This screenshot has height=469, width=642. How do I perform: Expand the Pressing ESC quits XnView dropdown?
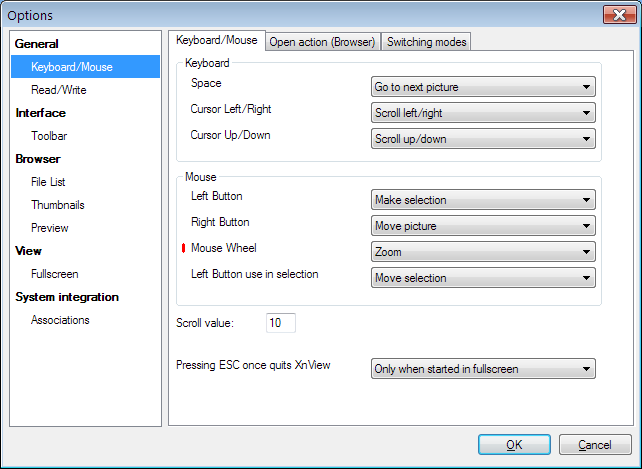484,369
